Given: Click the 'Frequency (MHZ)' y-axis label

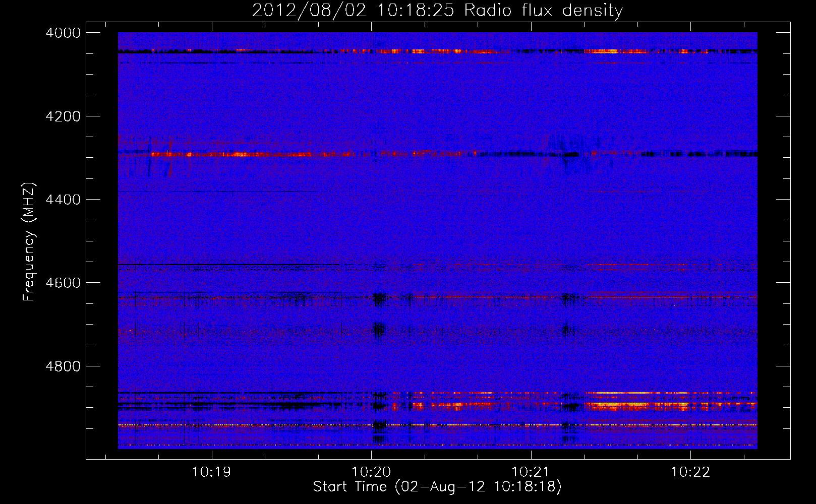Looking at the screenshot, I should [x=29, y=242].
